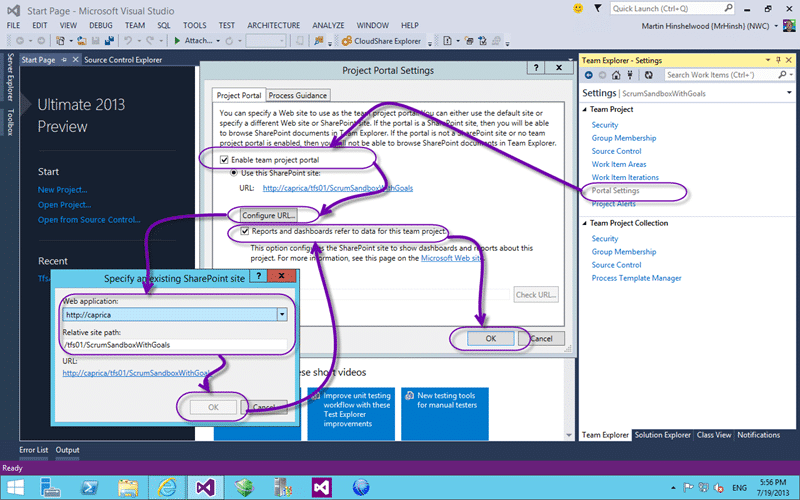Open Process Template Manager link
Viewport: 800px width, 500px height.
pos(636,278)
